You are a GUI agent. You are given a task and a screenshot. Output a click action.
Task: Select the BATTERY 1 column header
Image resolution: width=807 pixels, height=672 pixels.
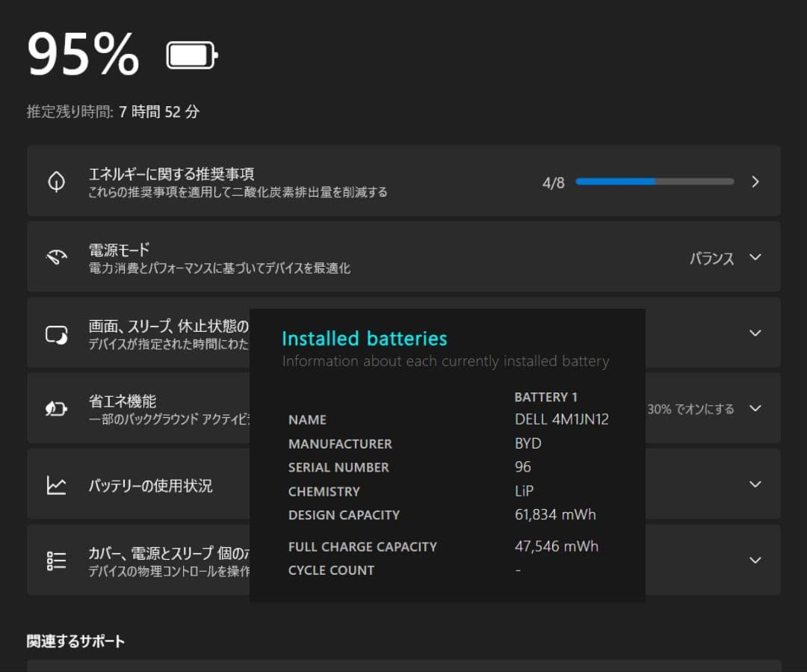[x=546, y=397]
